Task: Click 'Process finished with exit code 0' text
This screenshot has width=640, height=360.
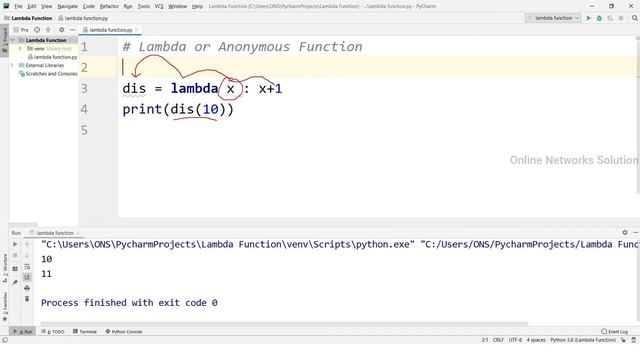Action: tap(129, 303)
